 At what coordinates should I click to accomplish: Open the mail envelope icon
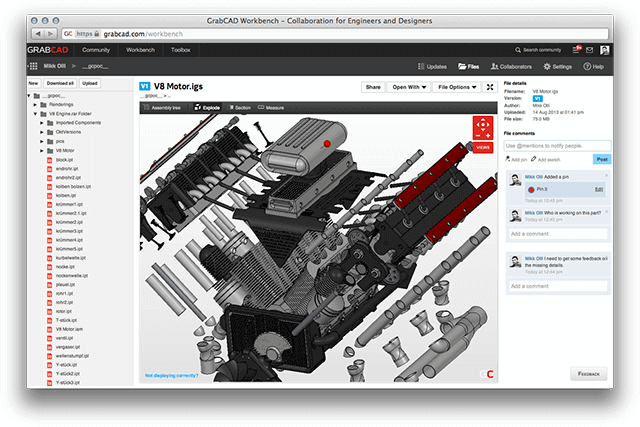589,50
